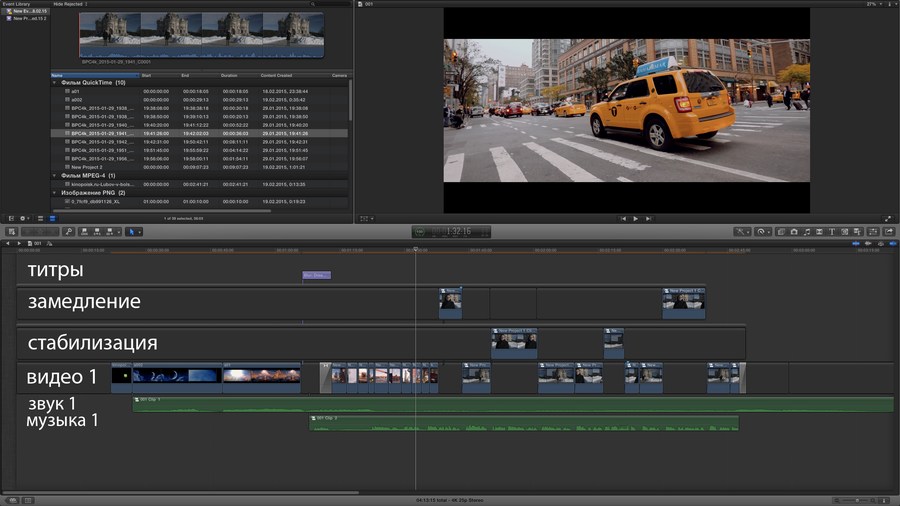Viewport: 900px width, 506px height.
Task: Click insert clip edit button
Action: (x=96, y=232)
